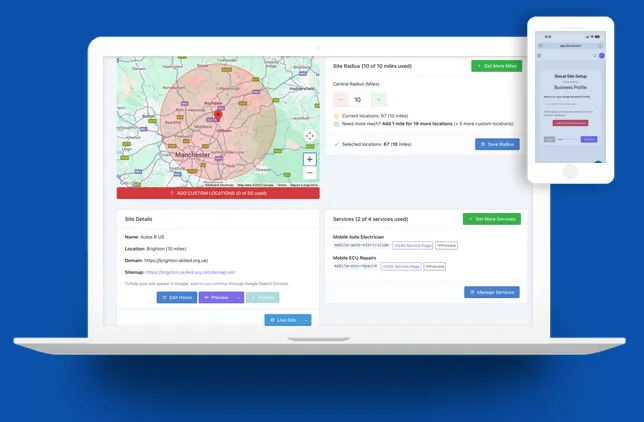
Task: Click the red button on the phone screen
Action: (x=570, y=123)
